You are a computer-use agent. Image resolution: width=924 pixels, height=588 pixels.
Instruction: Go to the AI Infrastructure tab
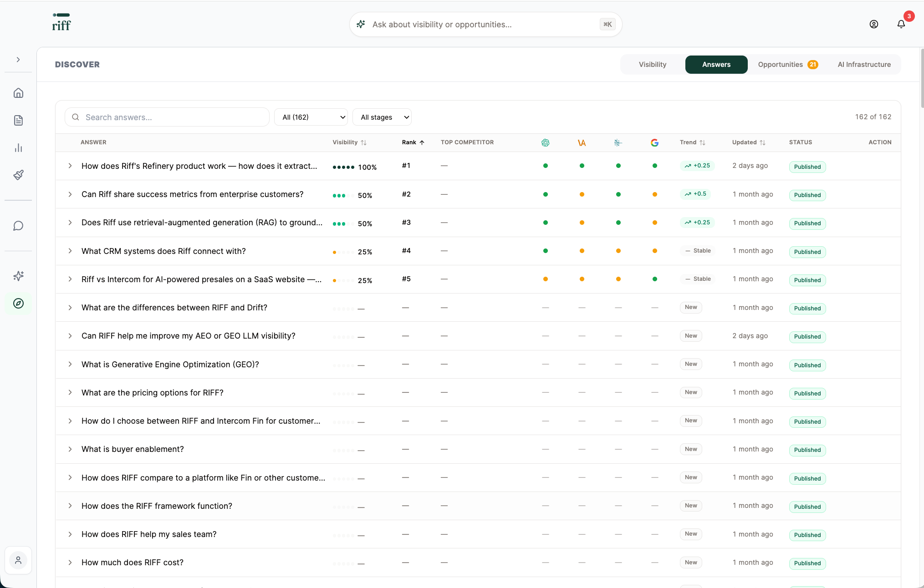point(864,64)
